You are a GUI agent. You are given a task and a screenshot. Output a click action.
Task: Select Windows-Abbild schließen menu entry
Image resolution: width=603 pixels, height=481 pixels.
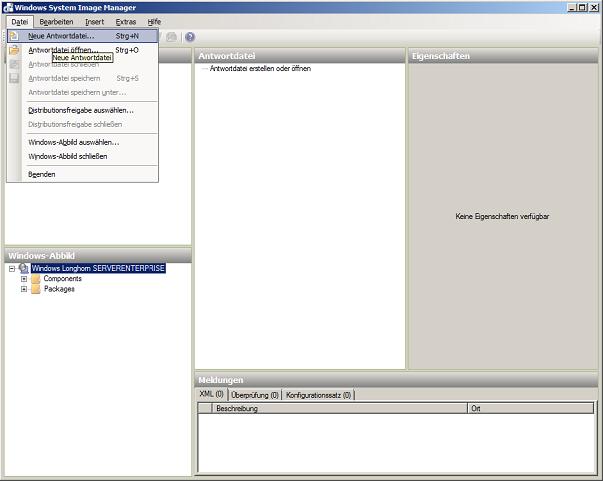(83, 156)
